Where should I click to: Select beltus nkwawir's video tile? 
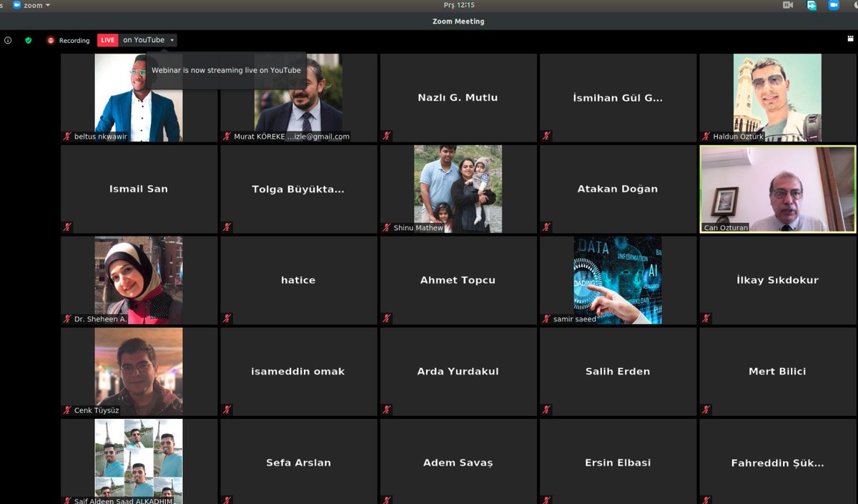(139, 98)
